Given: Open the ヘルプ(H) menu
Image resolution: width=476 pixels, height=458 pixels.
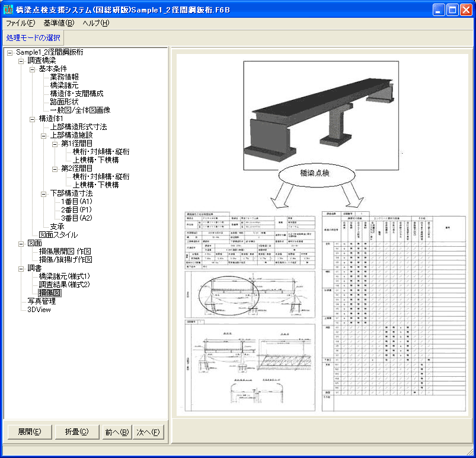Looking at the screenshot, I should point(95,23).
